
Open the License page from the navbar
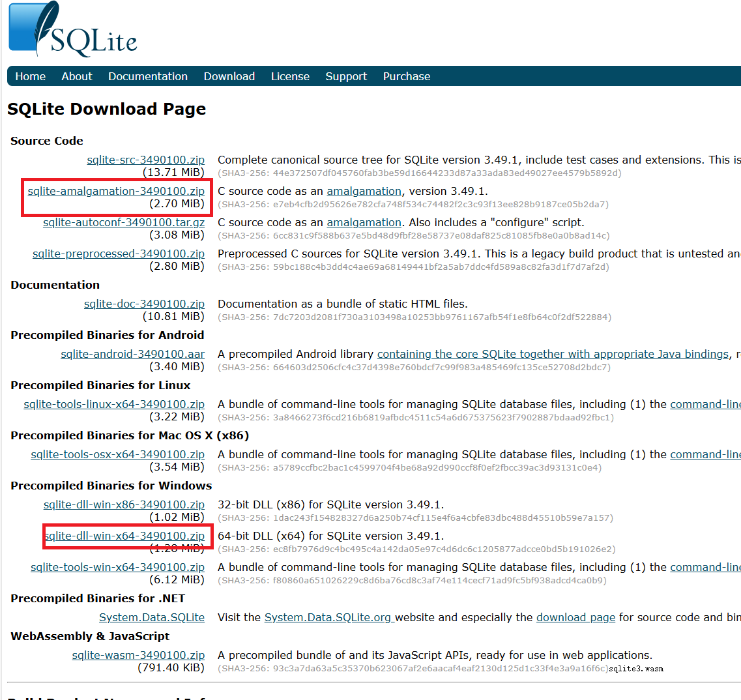click(x=290, y=76)
